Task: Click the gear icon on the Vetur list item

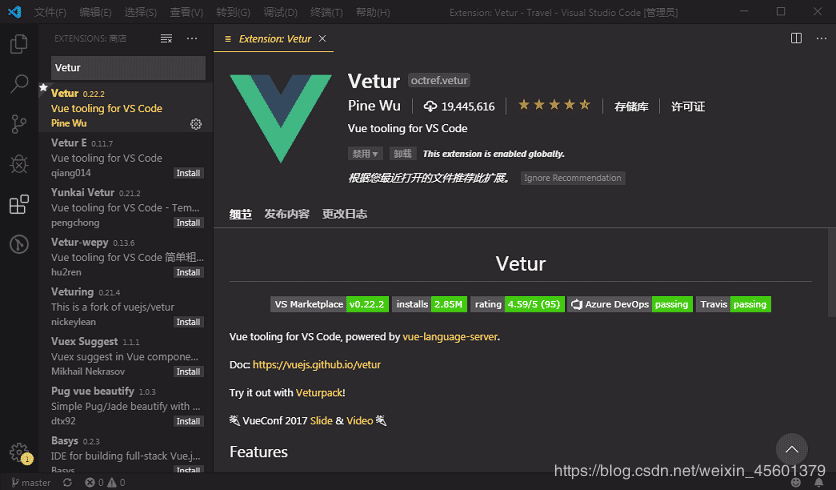Action: 196,124
